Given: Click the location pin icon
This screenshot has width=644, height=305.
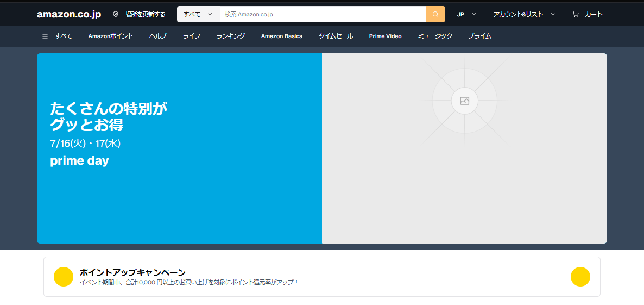Looking at the screenshot, I should tap(116, 14).
